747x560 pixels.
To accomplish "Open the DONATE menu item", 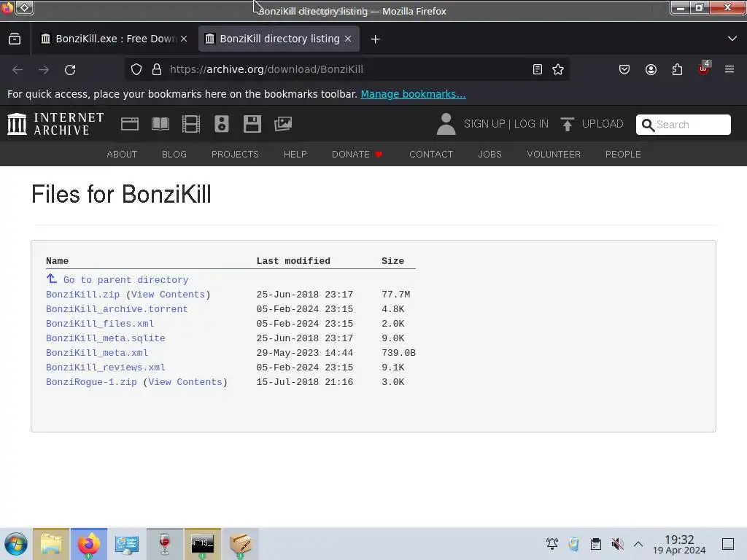I will pos(357,155).
